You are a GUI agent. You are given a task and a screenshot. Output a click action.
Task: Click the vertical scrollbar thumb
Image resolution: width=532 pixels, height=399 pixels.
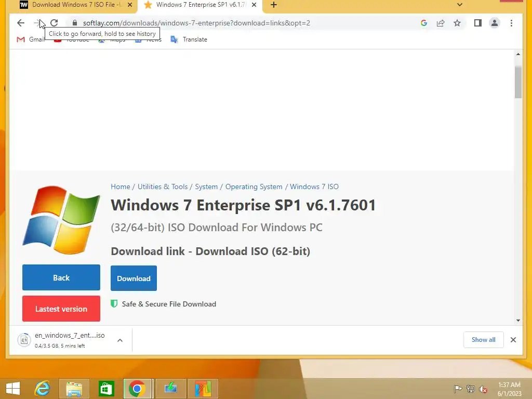[518, 83]
